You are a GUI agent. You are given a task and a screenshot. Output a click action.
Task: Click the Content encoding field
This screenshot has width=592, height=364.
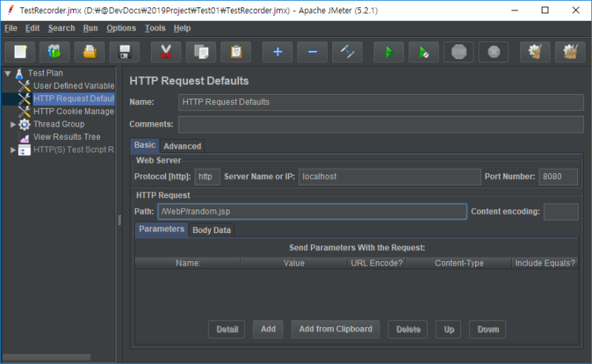pyautogui.click(x=561, y=212)
